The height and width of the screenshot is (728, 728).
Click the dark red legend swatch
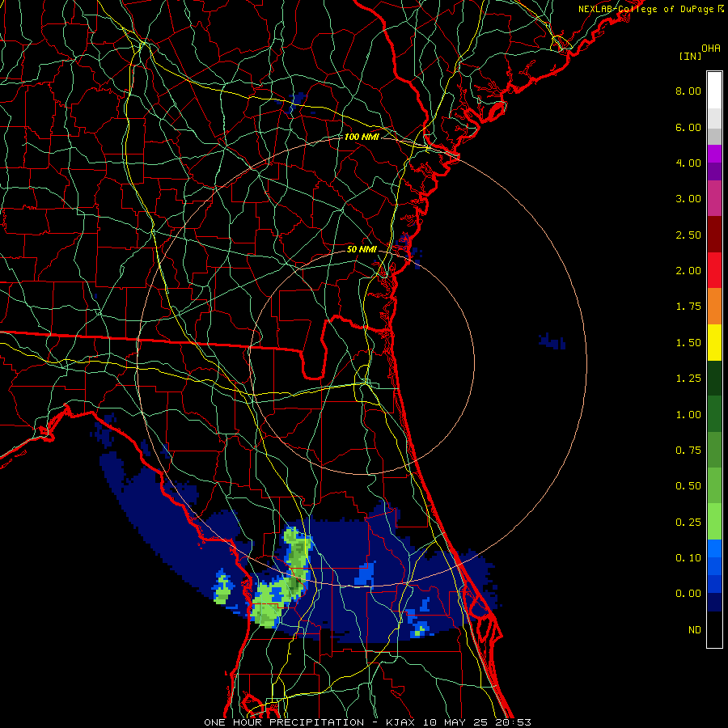click(x=714, y=235)
